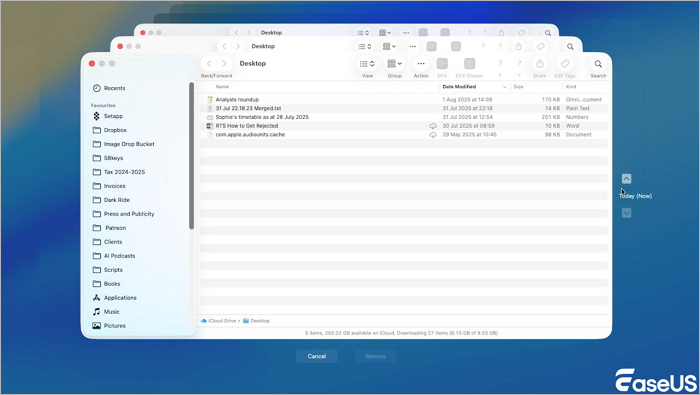Click the Cancel button

point(317,356)
